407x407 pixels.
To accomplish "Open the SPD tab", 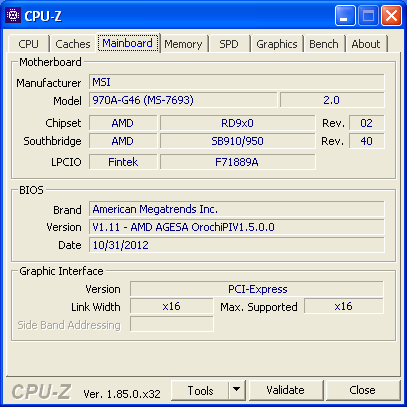I will click(x=229, y=44).
